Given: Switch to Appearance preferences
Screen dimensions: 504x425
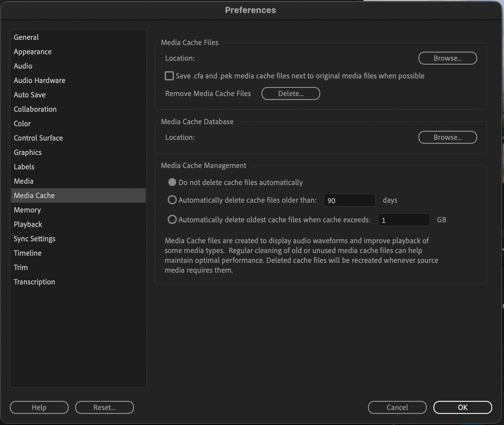Looking at the screenshot, I should tap(33, 51).
